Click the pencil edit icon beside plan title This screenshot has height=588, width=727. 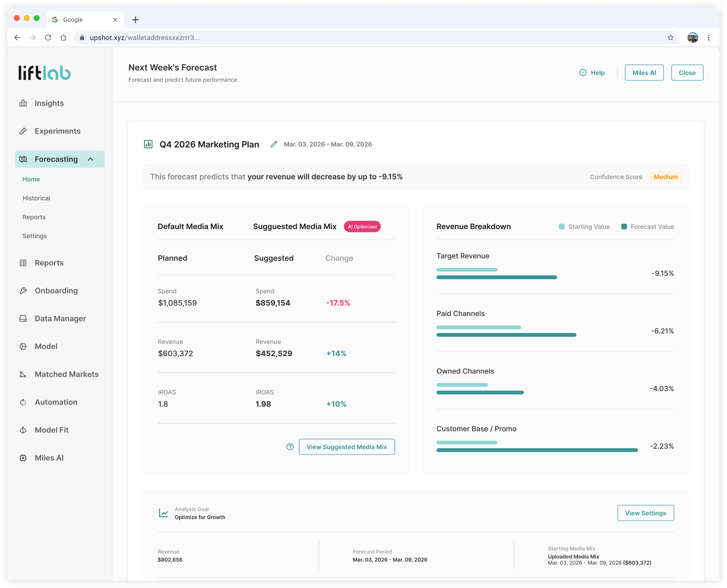[x=274, y=144]
